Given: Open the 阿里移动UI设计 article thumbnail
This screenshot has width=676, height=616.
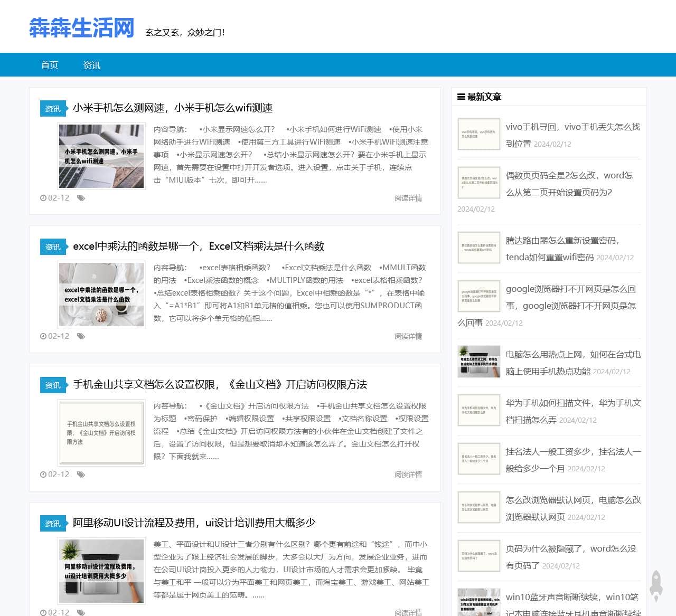Looking at the screenshot, I should tap(101, 571).
